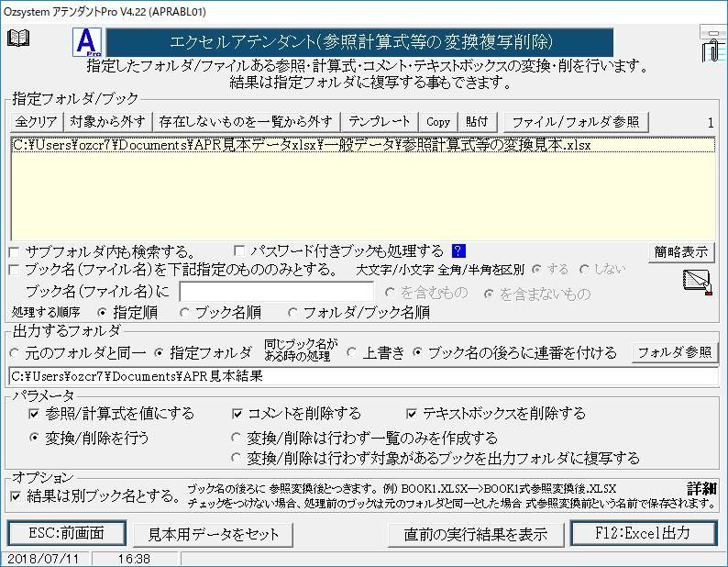Screen dimensions: 728x567
Task: Enable パスワード付きブックも処理する checkbox
Action: (239, 251)
